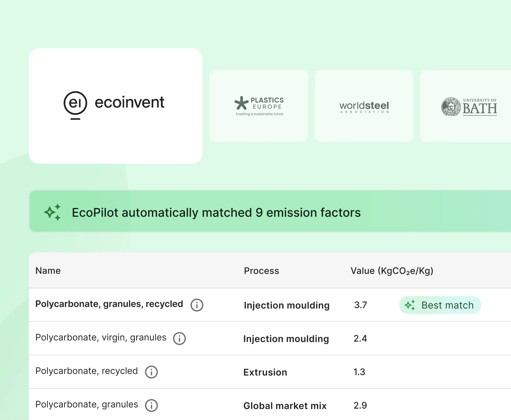Select the ecoinvent database card

[x=116, y=106]
